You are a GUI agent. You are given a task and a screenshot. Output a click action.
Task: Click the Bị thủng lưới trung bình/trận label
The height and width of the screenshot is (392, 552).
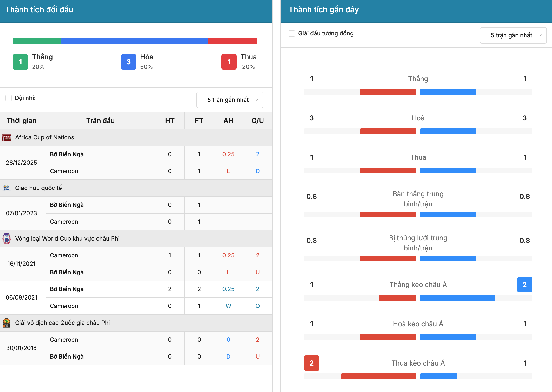(x=418, y=243)
